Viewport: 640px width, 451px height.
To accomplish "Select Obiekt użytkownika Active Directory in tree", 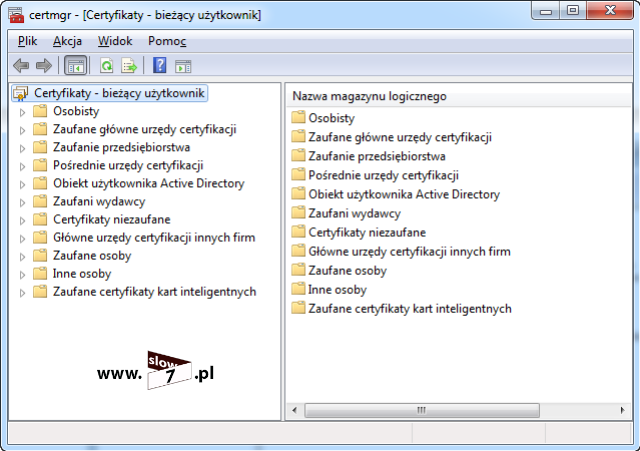I will pos(149,183).
